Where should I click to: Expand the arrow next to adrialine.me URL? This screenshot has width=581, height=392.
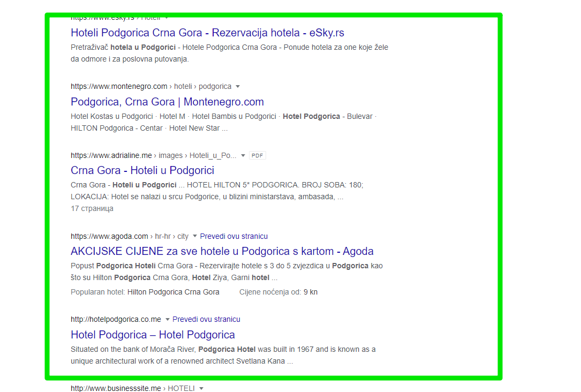[243, 156]
